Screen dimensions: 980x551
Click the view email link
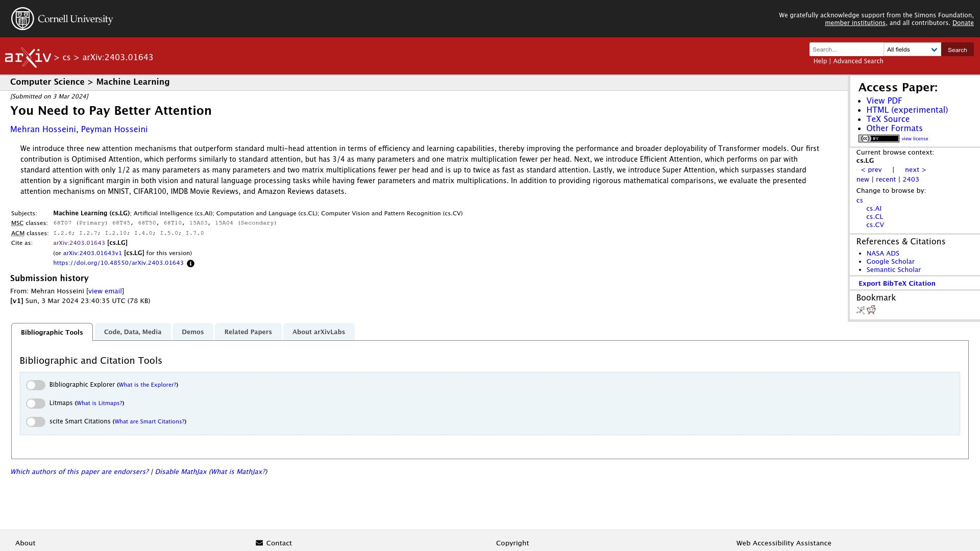[x=105, y=291]
